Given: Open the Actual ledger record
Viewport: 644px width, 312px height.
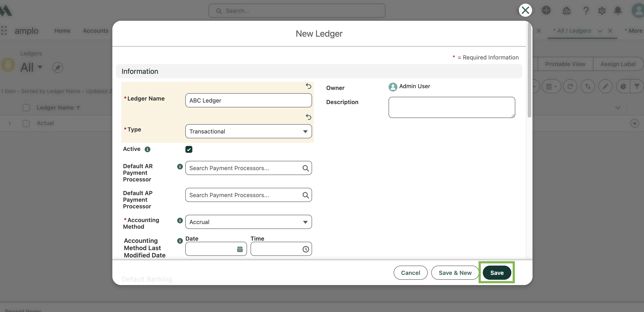Looking at the screenshot, I should click(x=45, y=123).
